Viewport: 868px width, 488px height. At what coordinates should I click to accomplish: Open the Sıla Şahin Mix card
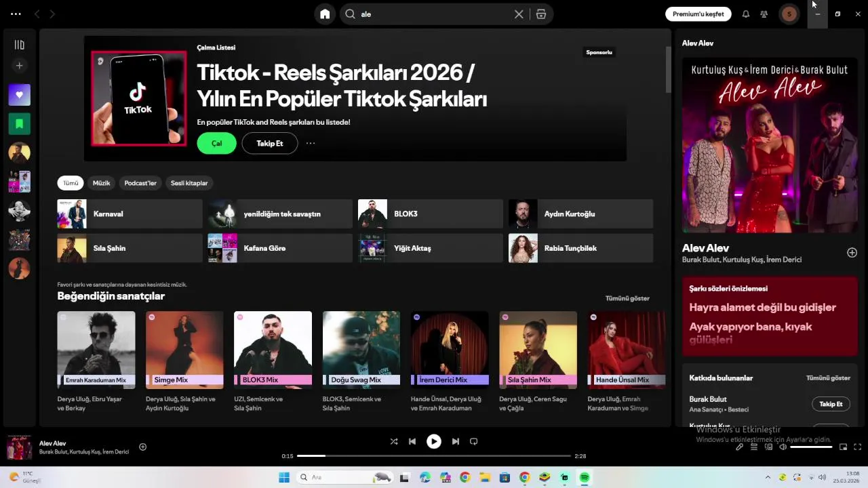click(538, 361)
